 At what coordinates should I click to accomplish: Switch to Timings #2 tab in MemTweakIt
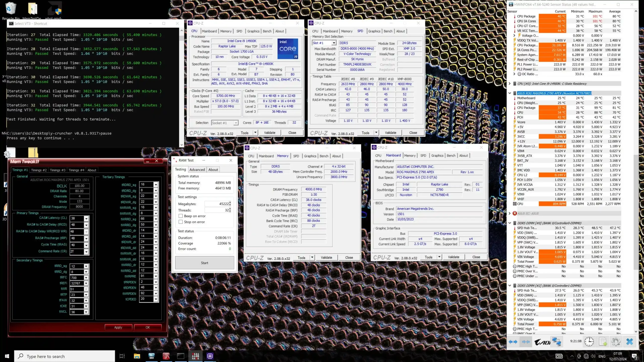point(39,170)
